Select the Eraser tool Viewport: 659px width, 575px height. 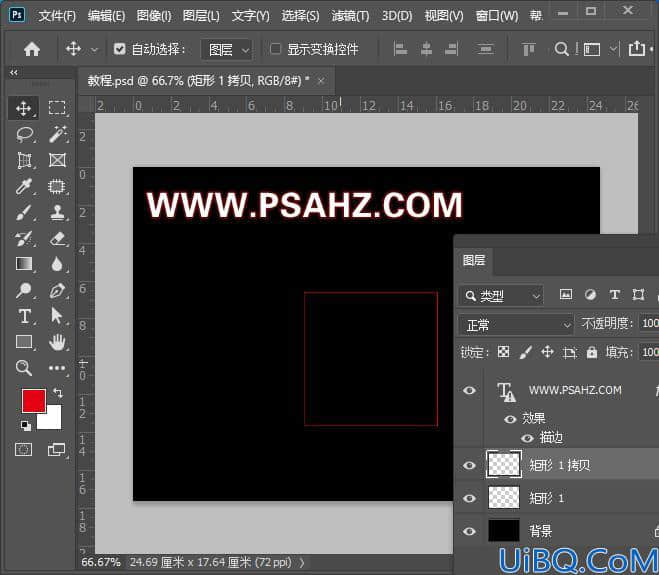pyautogui.click(x=57, y=238)
